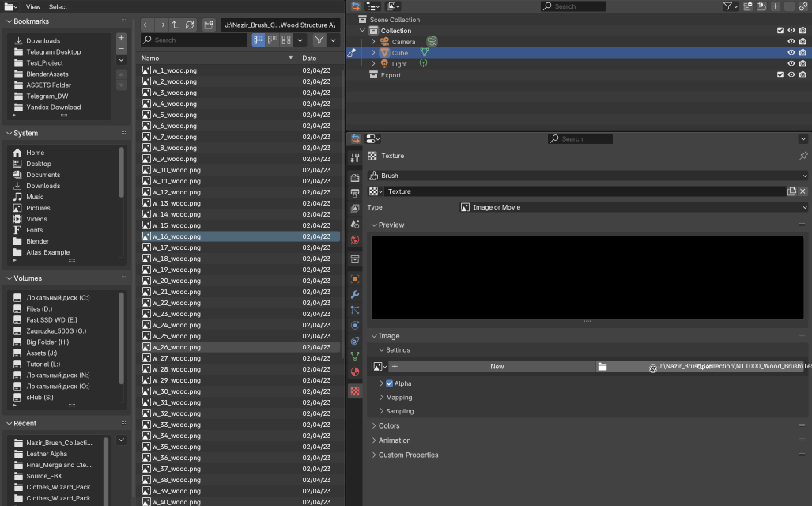Hide the Camera in viewport
Image resolution: width=812 pixels, height=506 pixels.
pyautogui.click(x=791, y=41)
